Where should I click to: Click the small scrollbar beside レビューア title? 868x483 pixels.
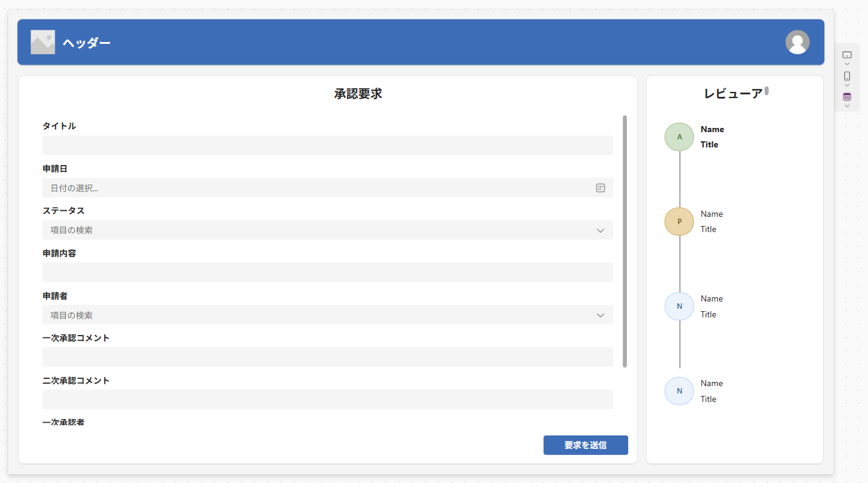point(767,91)
